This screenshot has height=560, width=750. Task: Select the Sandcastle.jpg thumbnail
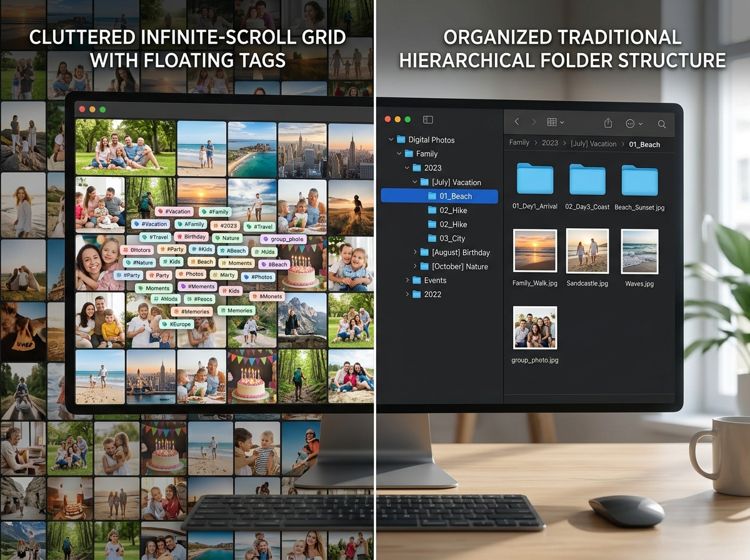(x=587, y=251)
